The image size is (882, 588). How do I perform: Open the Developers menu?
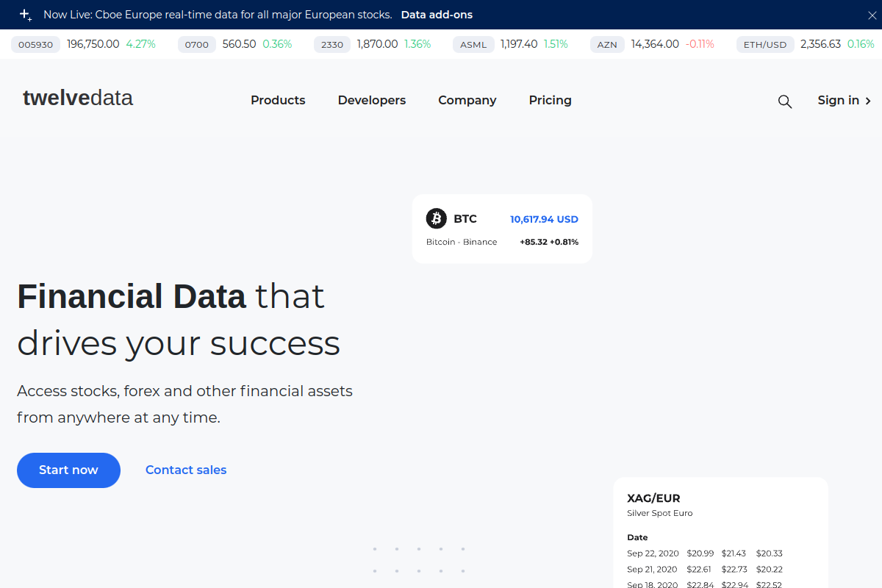pos(371,100)
